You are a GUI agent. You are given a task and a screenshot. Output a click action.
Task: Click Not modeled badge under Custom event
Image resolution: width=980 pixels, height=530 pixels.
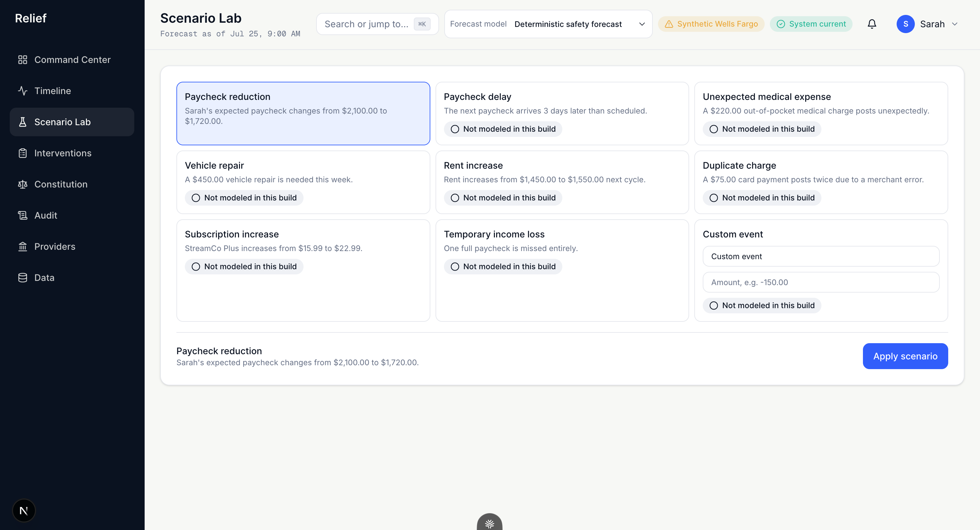pyautogui.click(x=762, y=306)
